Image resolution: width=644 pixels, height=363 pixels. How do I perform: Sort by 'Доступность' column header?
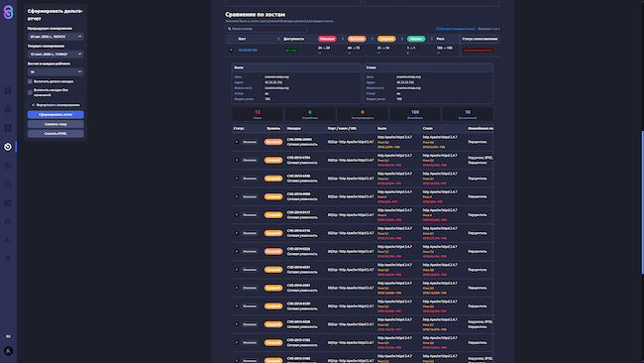293,39
